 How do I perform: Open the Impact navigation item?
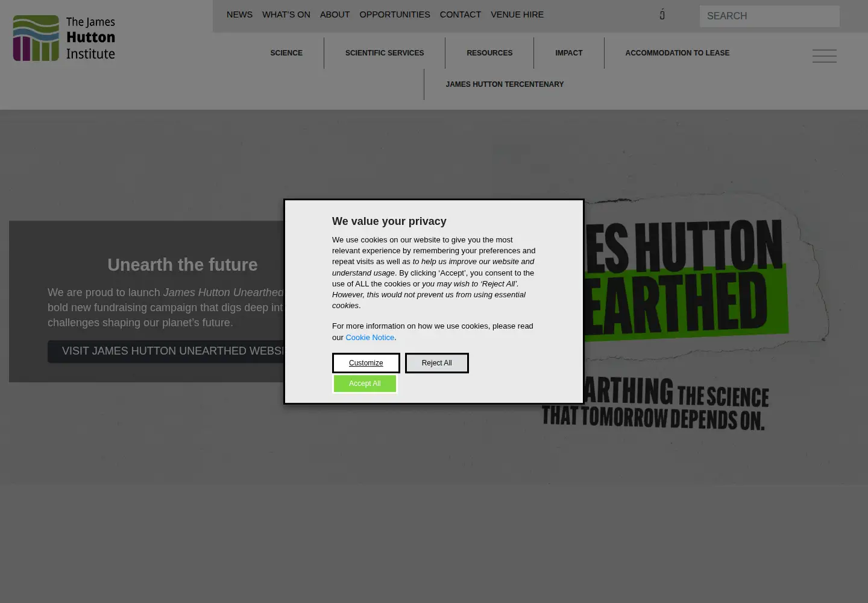click(x=569, y=53)
